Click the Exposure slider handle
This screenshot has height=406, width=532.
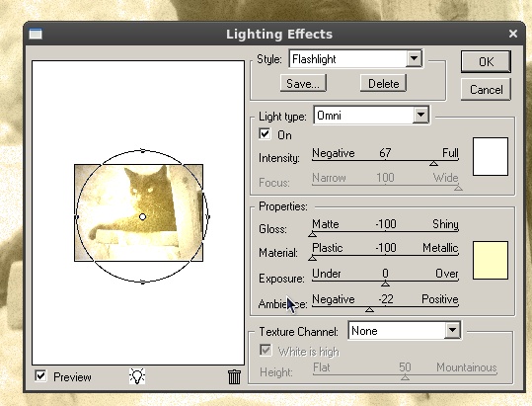pos(385,284)
